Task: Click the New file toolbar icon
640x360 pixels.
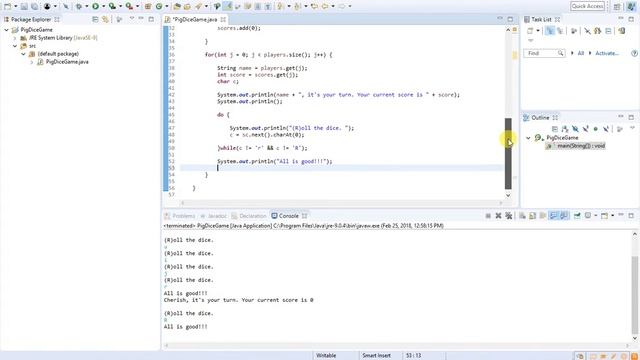Action: (x=7, y=6)
